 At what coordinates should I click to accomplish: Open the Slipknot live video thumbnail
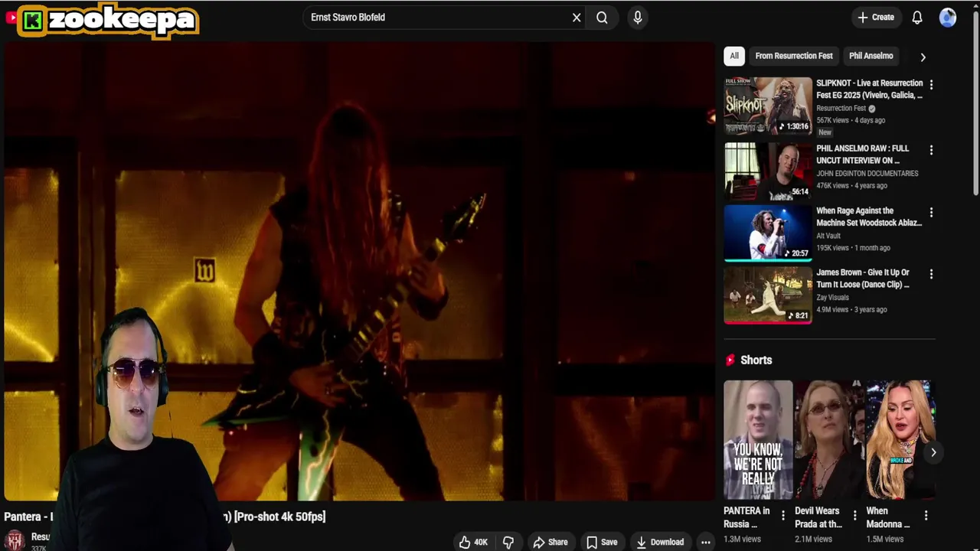click(x=768, y=106)
